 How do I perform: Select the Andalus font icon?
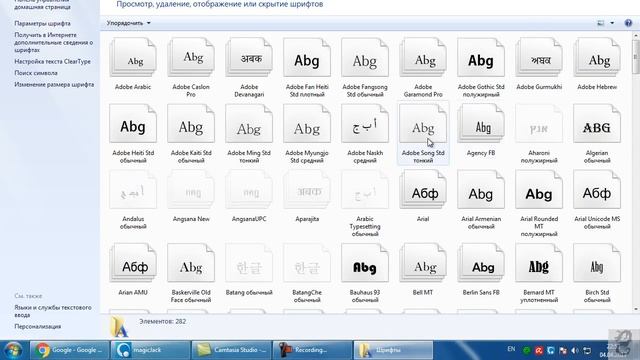(133, 190)
